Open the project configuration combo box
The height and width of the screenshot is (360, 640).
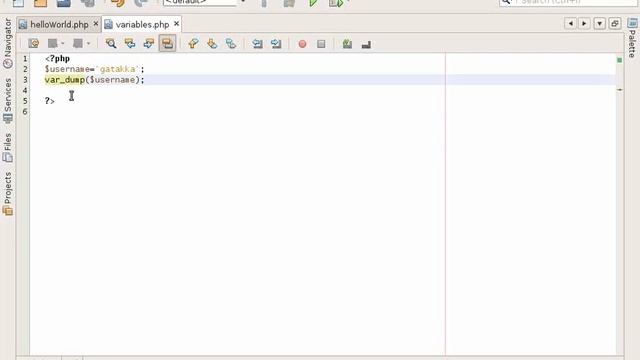coord(203,3)
